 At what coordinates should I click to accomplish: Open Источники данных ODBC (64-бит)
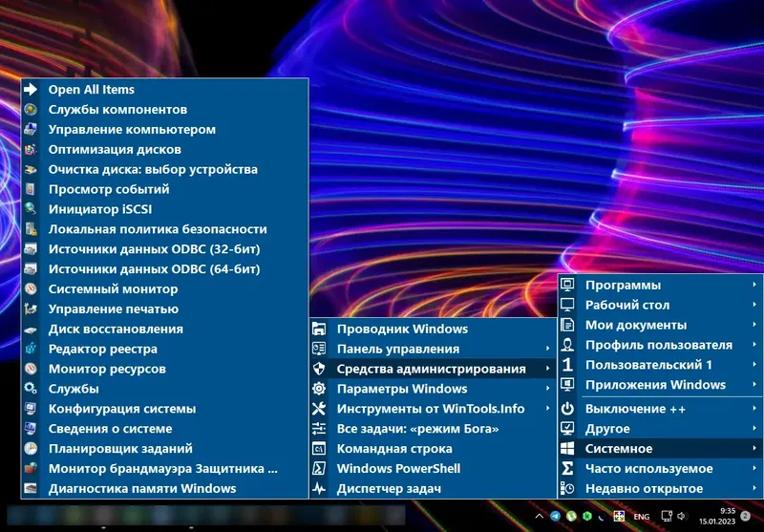tap(164, 269)
